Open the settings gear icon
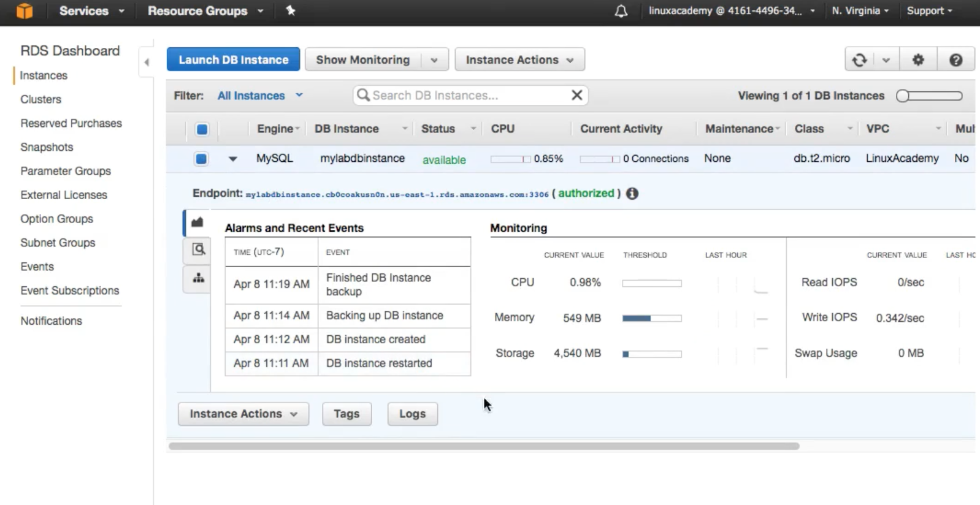980x505 pixels. coord(917,59)
